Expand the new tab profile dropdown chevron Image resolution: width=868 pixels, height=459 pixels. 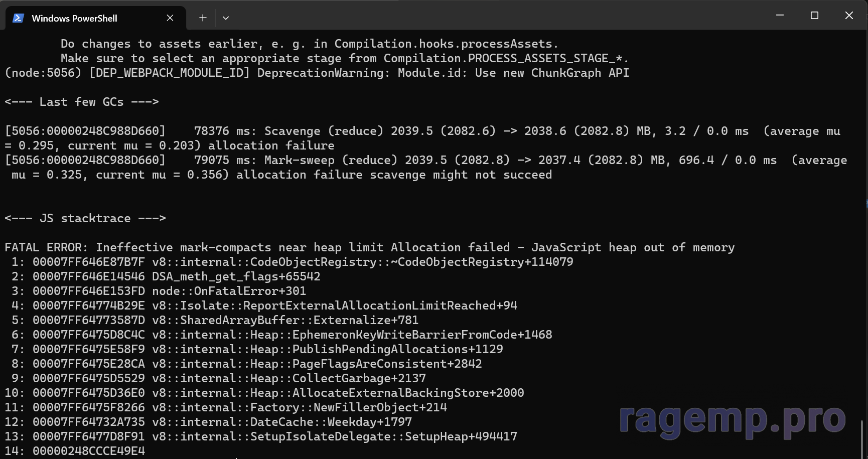(x=226, y=18)
